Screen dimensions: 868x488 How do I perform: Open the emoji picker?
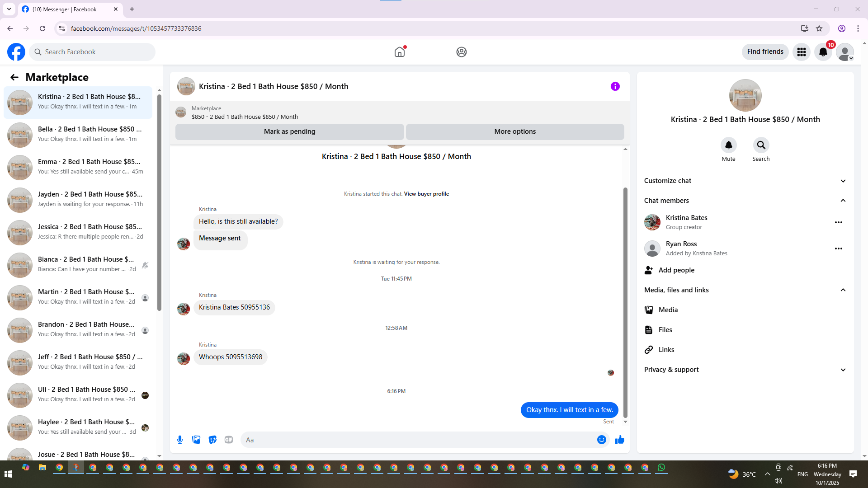[601, 440]
